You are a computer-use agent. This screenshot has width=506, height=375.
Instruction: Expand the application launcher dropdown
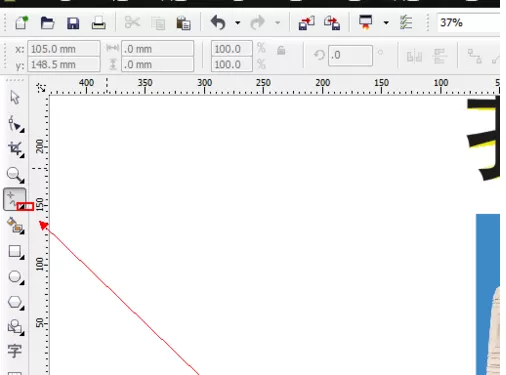pos(386,23)
